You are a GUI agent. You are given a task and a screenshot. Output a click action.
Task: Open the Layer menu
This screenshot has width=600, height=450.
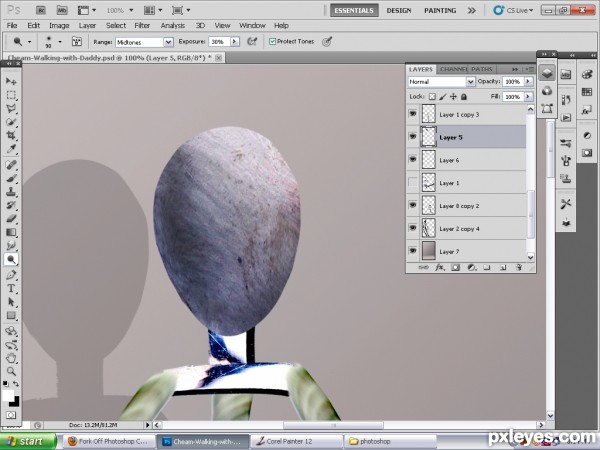coord(87,25)
